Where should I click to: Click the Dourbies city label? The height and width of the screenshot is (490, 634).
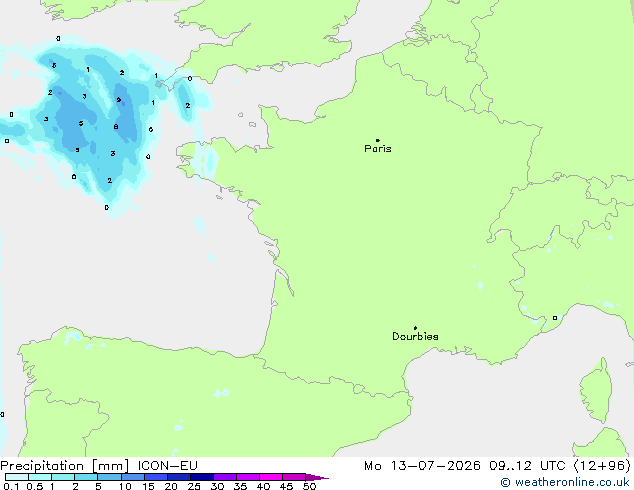coord(415,336)
